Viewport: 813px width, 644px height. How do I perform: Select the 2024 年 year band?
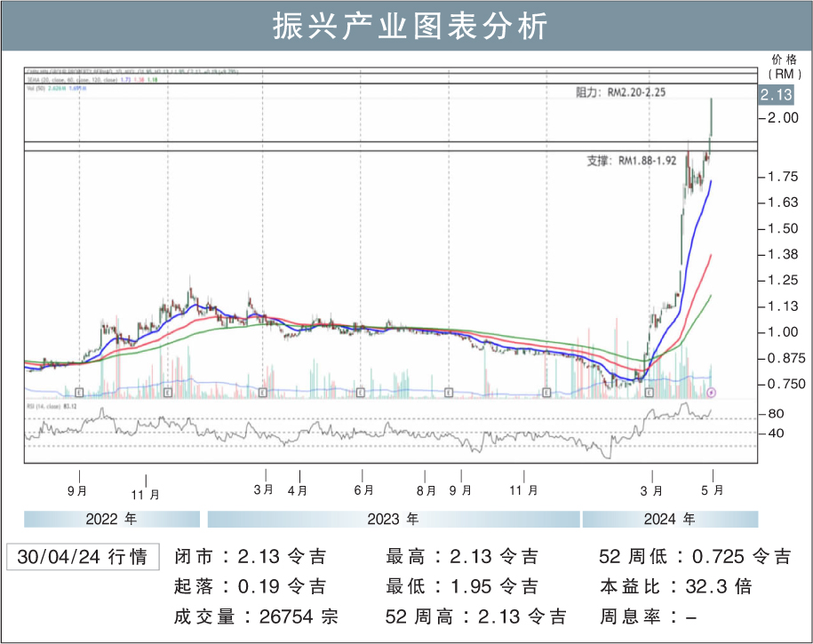670,520
